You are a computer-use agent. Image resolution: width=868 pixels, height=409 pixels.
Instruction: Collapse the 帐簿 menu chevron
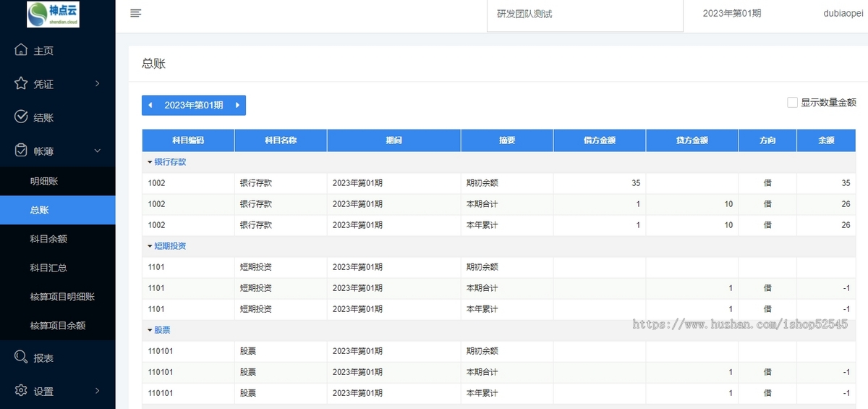[97, 151]
